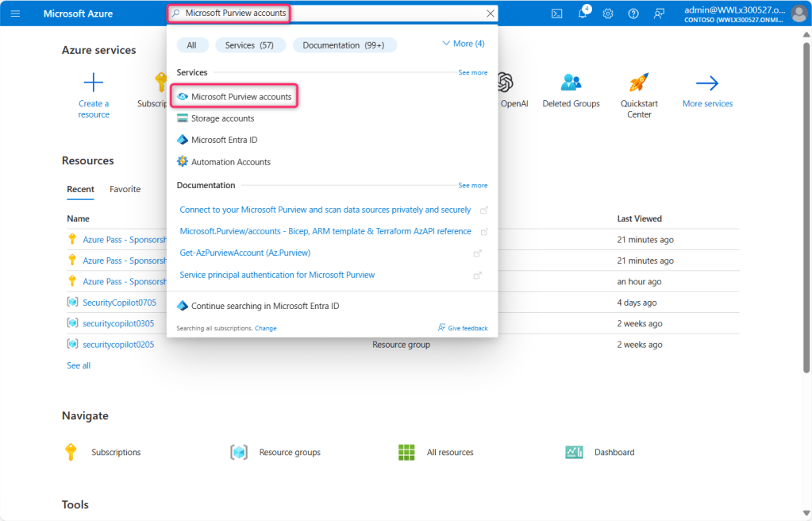This screenshot has height=521, width=812.
Task: Open Get-AzPurviewAccount documentation link
Action: (x=244, y=253)
